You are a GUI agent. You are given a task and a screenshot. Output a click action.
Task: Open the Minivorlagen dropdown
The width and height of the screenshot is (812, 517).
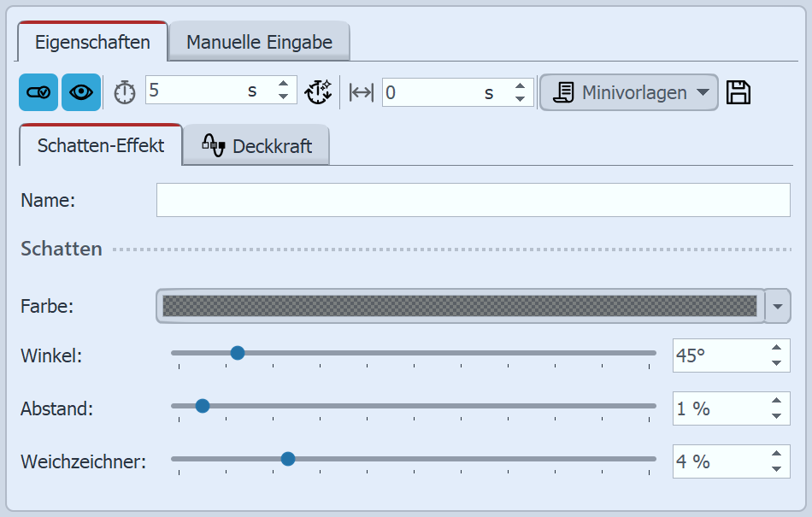click(628, 92)
